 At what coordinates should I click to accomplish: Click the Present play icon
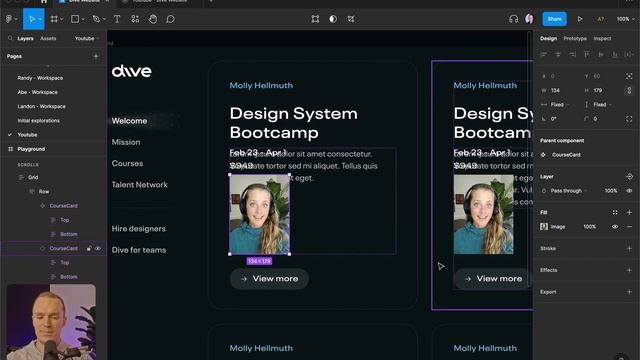(580, 19)
